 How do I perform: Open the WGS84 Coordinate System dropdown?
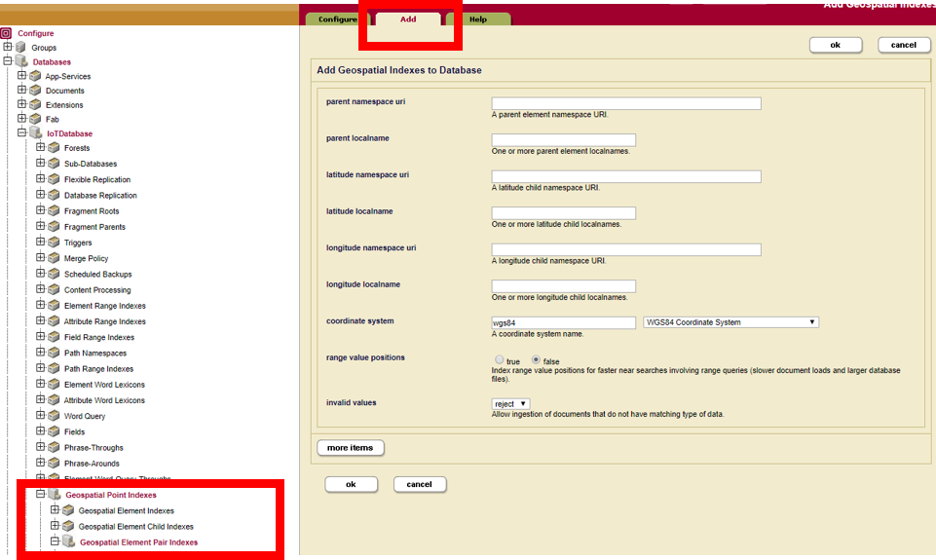pos(730,321)
